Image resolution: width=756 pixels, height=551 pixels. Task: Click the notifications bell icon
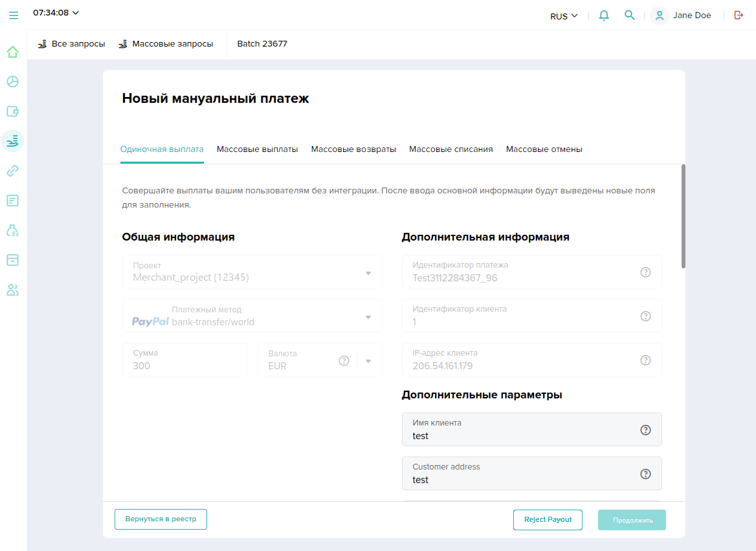tap(604, 16)
